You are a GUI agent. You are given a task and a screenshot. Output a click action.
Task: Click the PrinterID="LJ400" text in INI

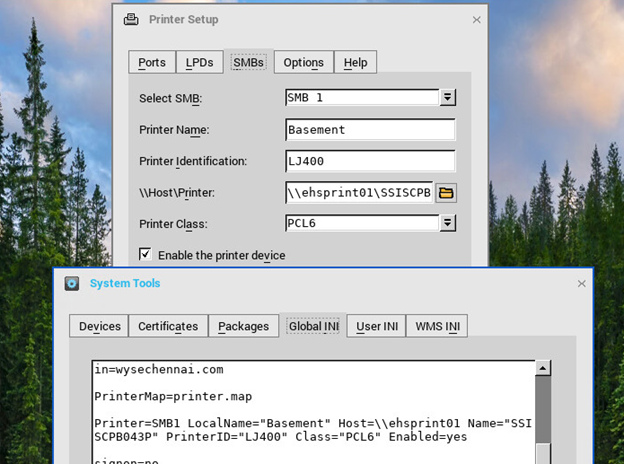(226, 437)
